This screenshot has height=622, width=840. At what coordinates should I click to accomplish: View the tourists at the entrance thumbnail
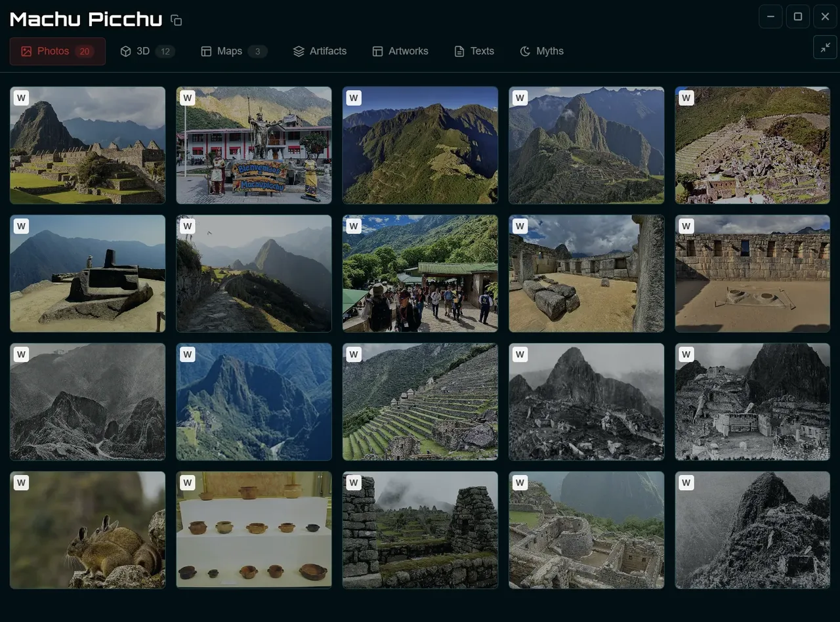[x=420, y=274]
